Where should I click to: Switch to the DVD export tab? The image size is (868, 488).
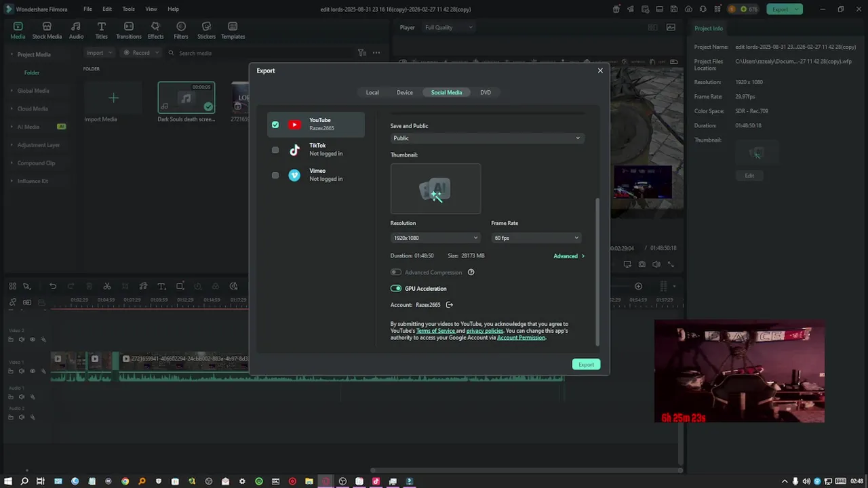(486, 92)
